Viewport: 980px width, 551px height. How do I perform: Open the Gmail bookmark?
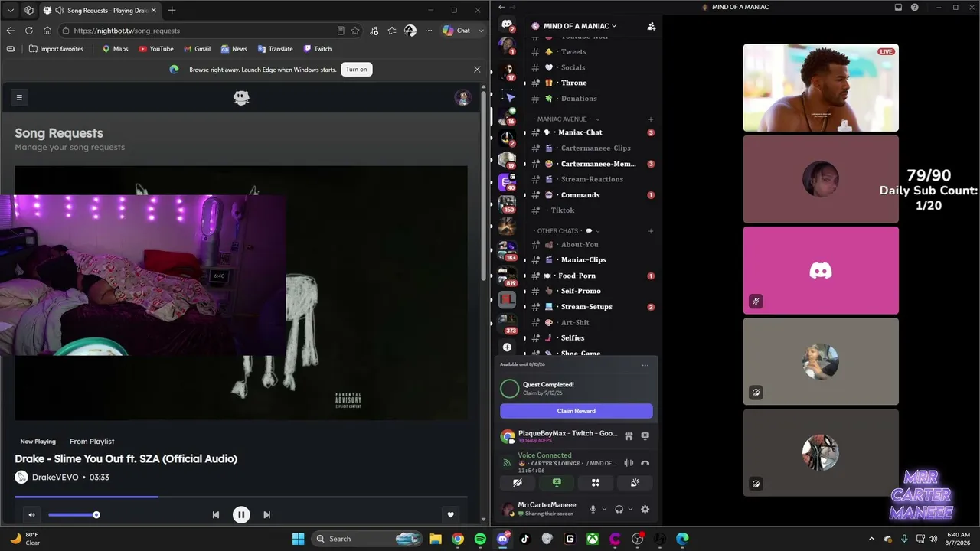click(197, 49)
